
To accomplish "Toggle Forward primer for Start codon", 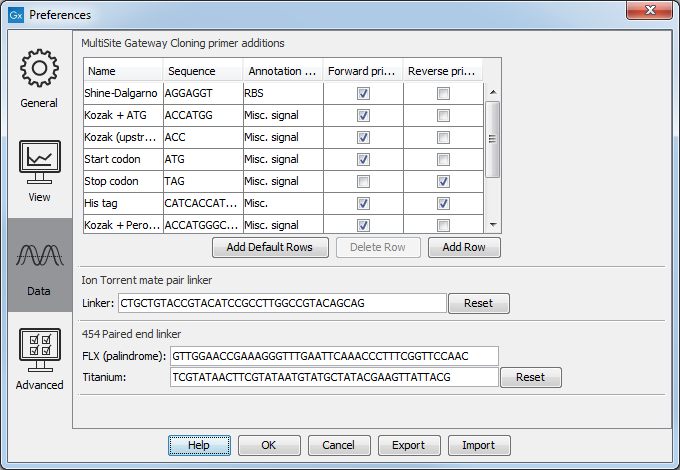I will point(363,159).
